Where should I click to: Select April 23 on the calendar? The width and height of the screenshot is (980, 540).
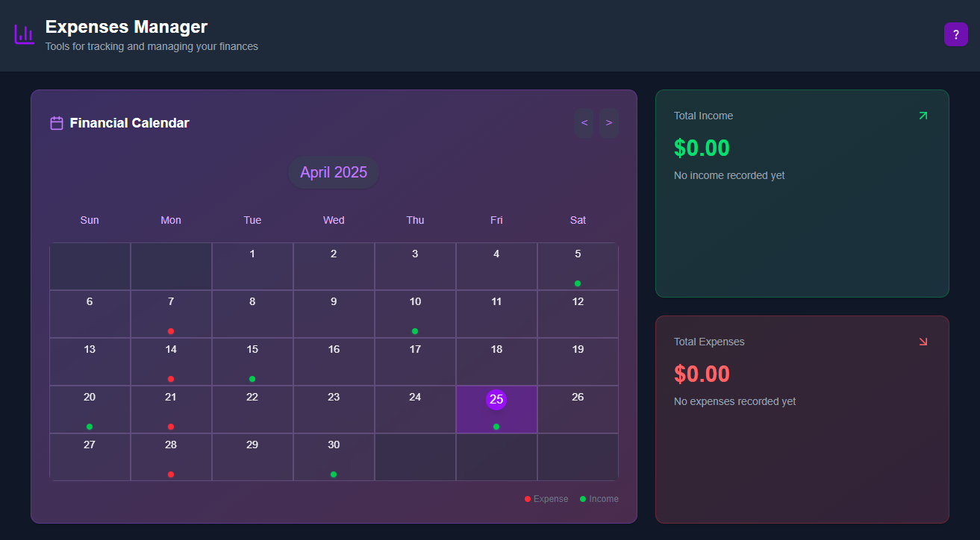coord(334,409)
